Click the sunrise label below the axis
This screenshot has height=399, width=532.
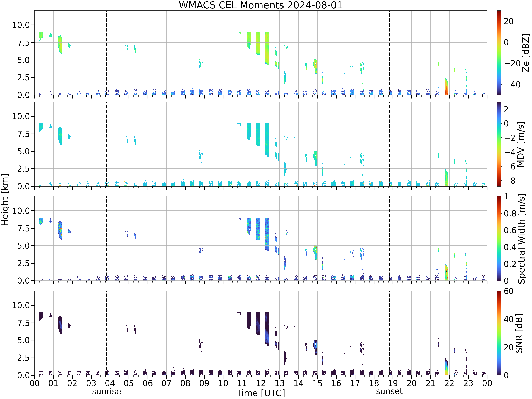click(107, 391)
